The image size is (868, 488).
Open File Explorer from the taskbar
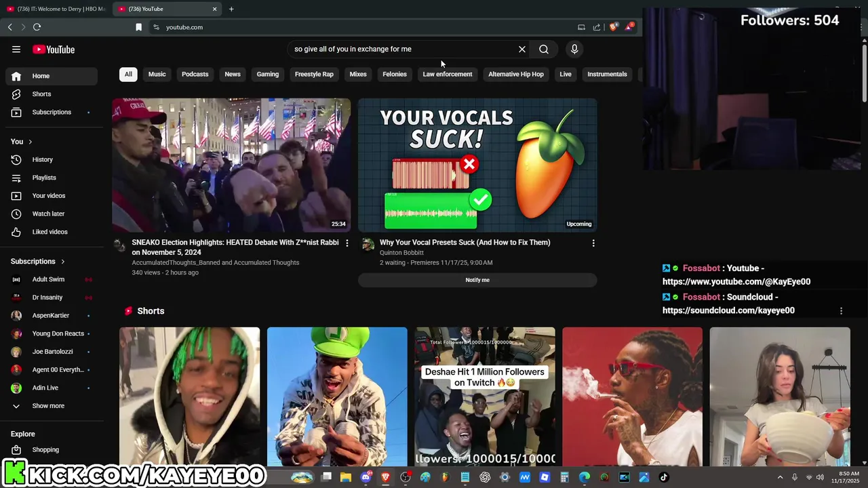click(346, 477)
